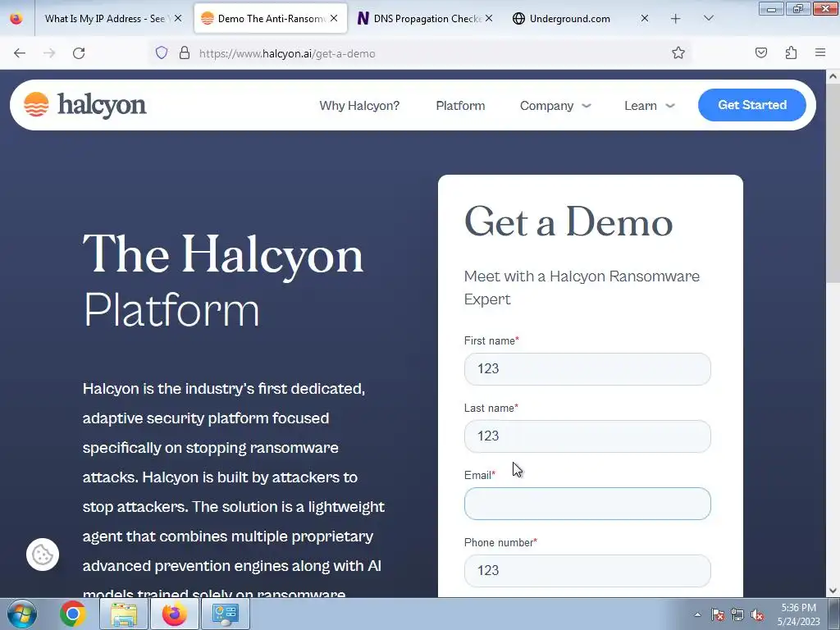Click the Firefox back arrow
840x630 pixels.
20,53
